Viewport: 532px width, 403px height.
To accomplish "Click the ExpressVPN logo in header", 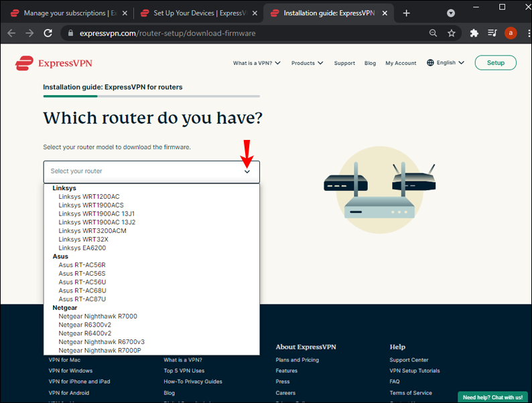I will click(54, 64).
